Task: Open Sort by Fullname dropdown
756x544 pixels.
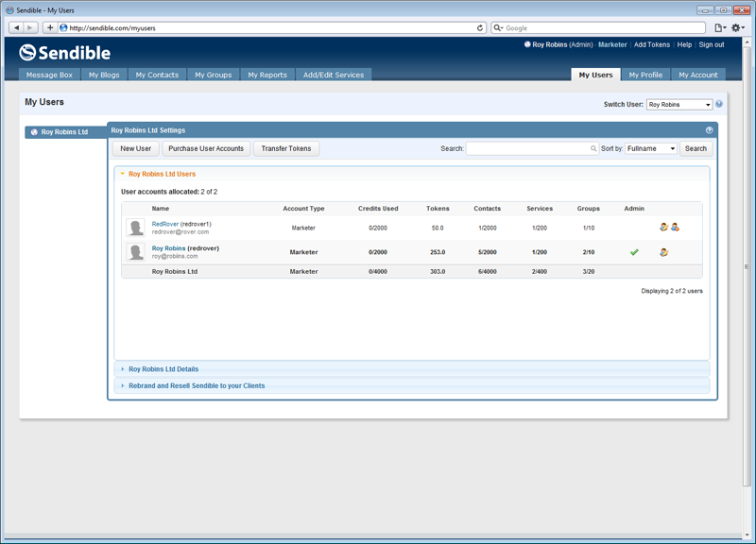Action: pyautogui.click(x=651, y=148)
